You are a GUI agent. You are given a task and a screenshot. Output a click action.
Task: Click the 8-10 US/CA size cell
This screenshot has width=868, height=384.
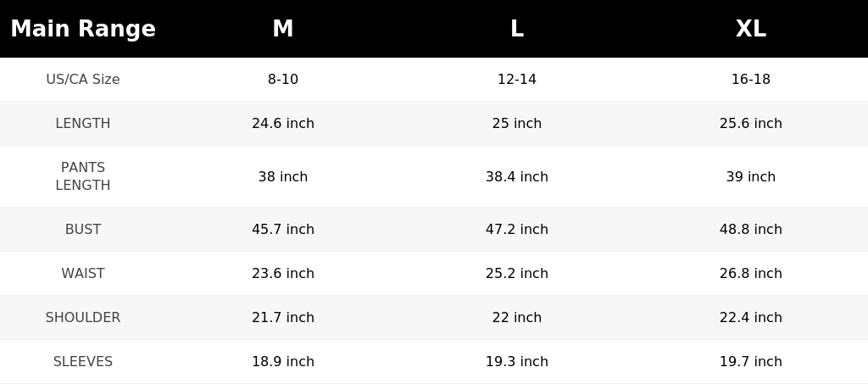pos(283,79)
